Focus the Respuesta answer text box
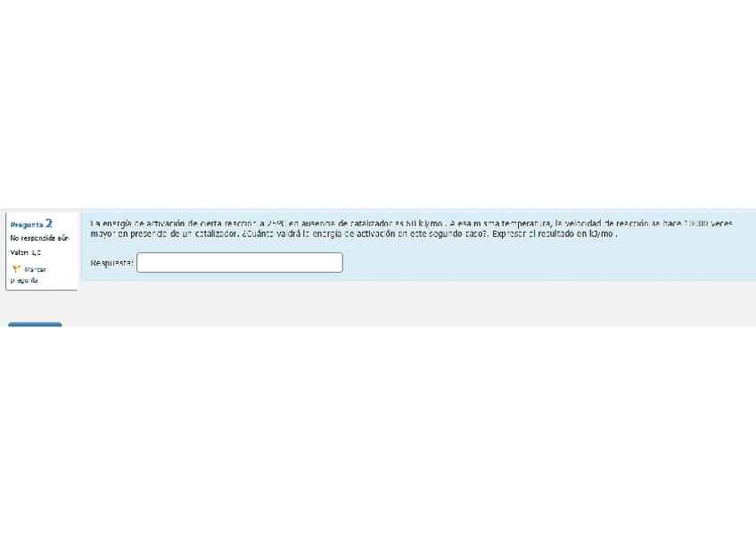756x534 pixels. pos(240,263)
